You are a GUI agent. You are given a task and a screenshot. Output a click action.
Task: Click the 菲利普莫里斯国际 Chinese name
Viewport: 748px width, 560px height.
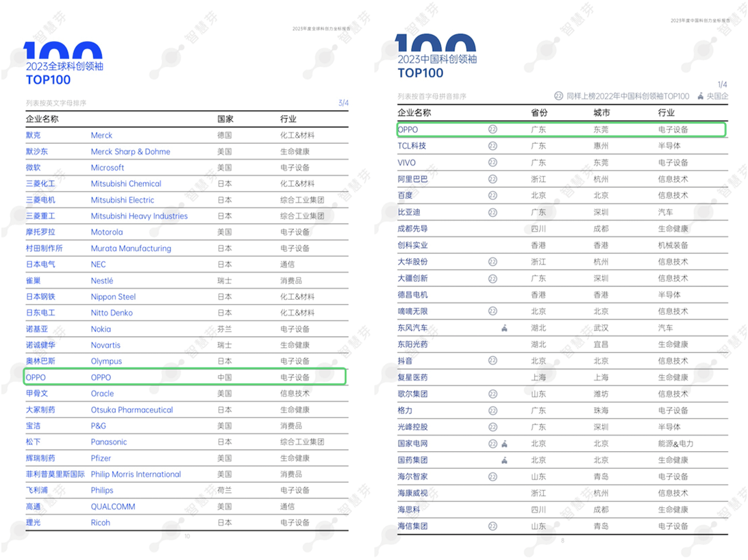point(55,474)
